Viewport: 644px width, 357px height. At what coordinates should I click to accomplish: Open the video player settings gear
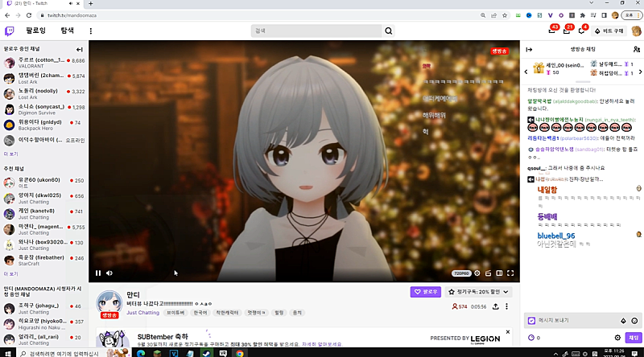tap(477, 273)
